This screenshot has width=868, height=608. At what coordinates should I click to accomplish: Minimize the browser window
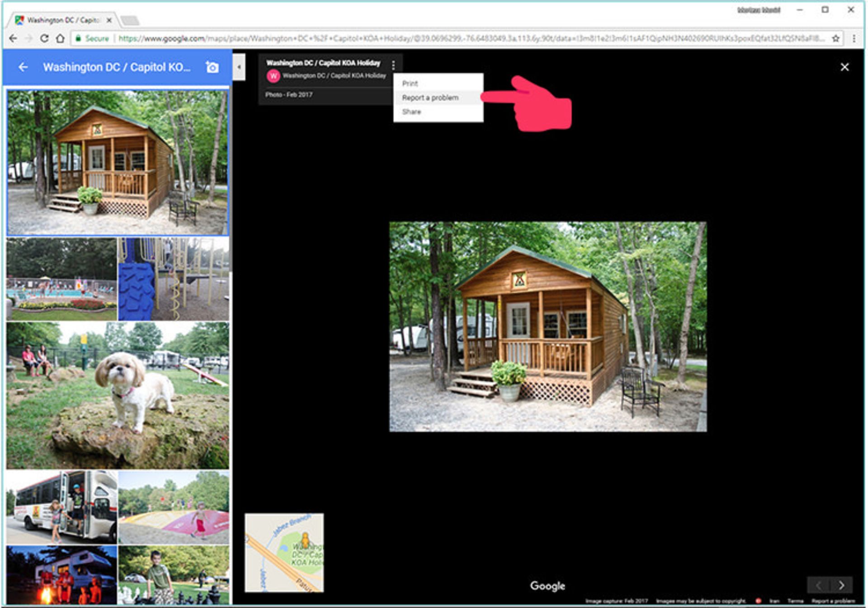tap(800, 9)
